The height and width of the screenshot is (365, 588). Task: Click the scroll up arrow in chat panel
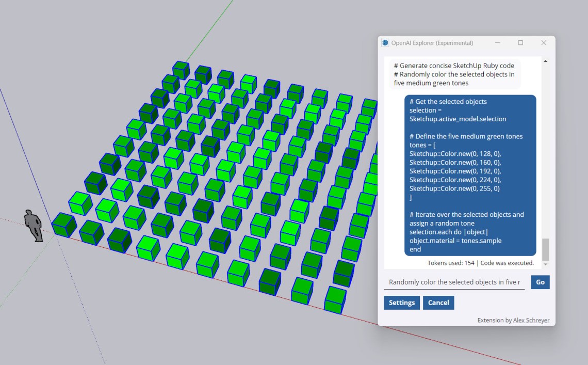pos(545,61)
